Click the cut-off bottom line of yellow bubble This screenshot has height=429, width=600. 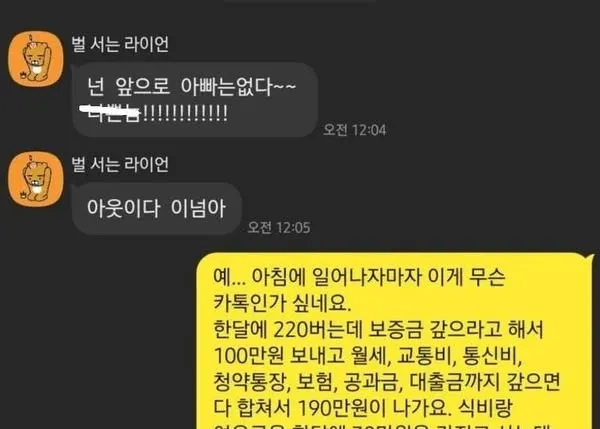[x=382, y=426]
